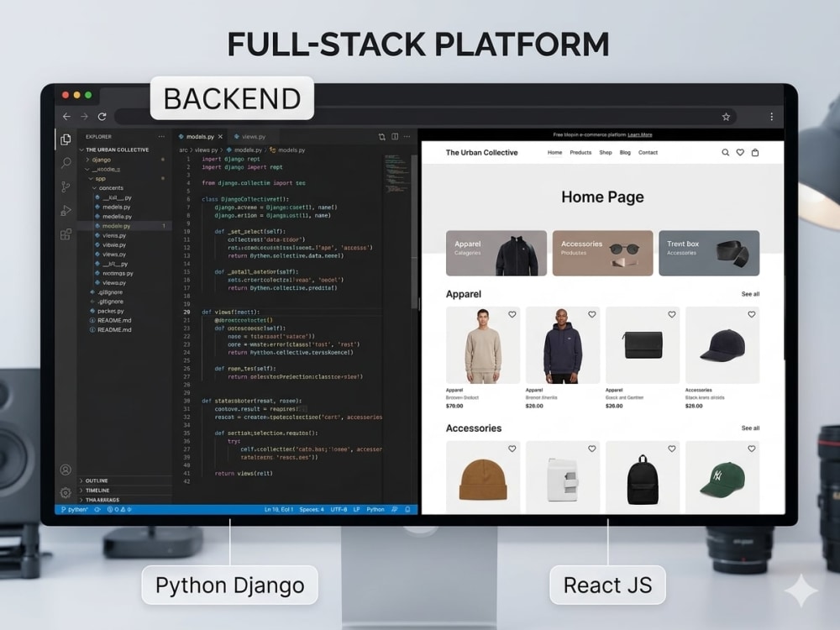Open Shop in site navigation
The height and width of the screenshot is (630, 840).
click(606, 153)
